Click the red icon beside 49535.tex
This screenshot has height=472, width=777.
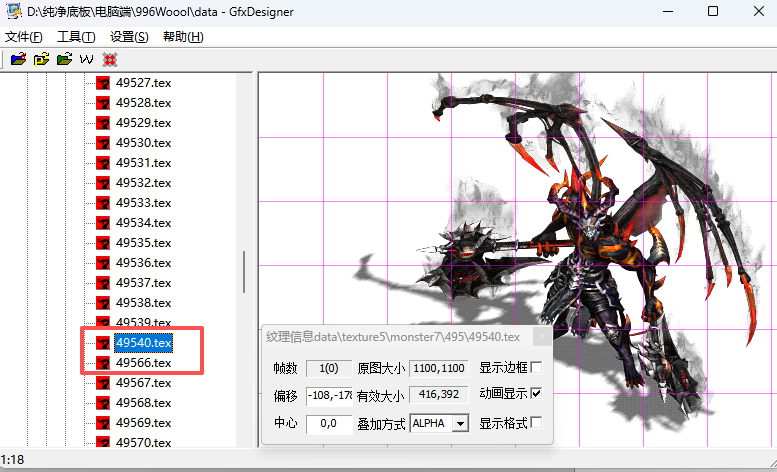pyautogui.click(x=103, y=243)
